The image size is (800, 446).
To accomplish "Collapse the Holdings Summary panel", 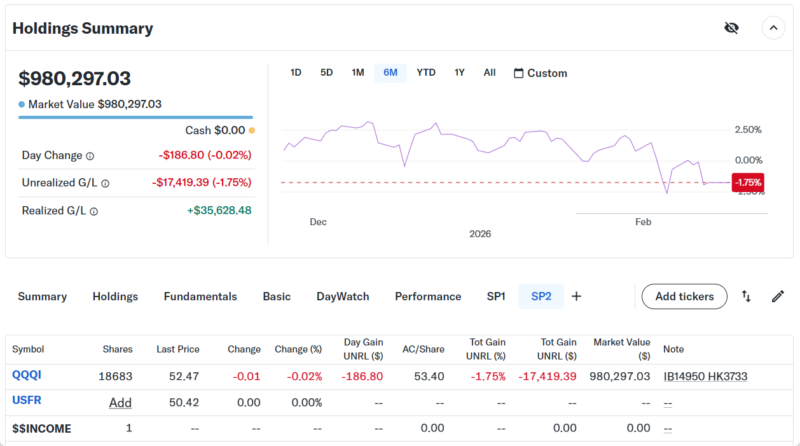I will coord(773,28).
